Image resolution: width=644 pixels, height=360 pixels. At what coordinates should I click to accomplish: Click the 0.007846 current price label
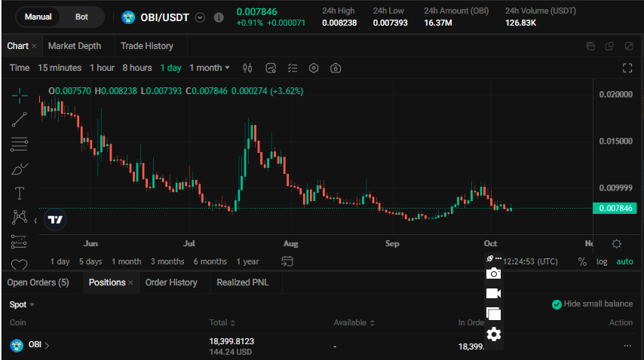[615, 209]
